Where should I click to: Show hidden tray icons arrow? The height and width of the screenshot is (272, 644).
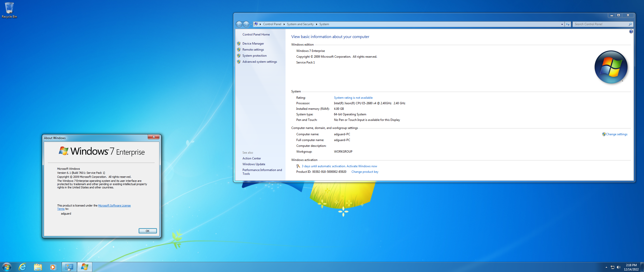pyautogui.click(x=606, y=267)
